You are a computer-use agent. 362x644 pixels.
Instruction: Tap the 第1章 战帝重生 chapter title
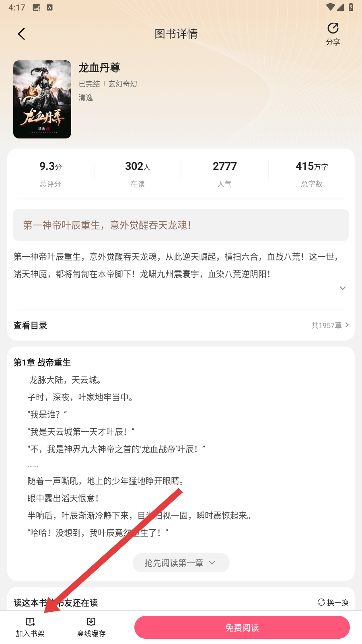[42, 363]
